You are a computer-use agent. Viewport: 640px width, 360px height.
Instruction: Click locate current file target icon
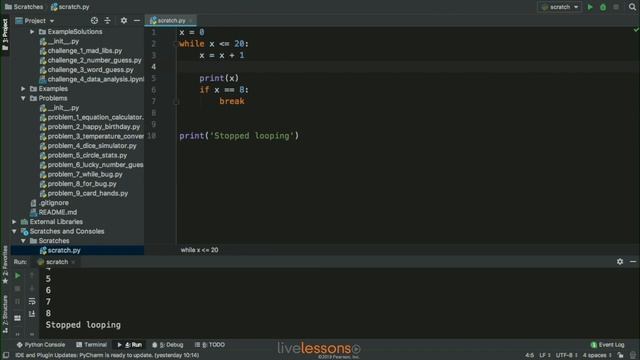point(94,20)
